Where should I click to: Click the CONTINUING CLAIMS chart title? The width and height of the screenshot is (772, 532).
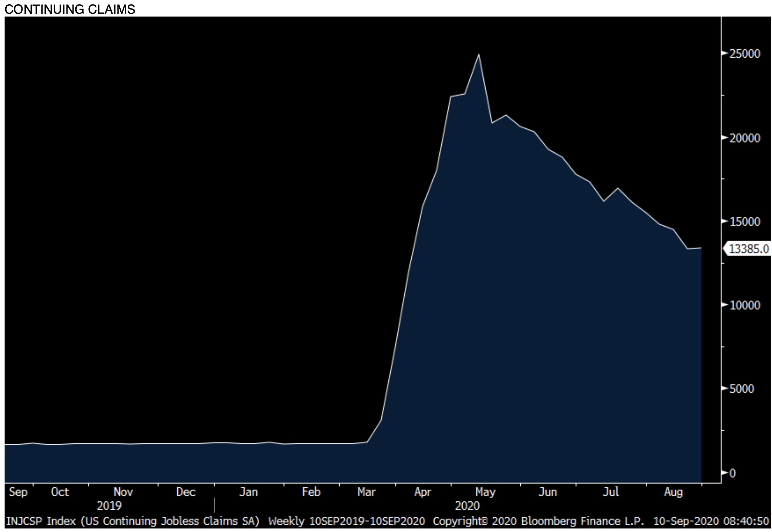[x=70, y=9]
